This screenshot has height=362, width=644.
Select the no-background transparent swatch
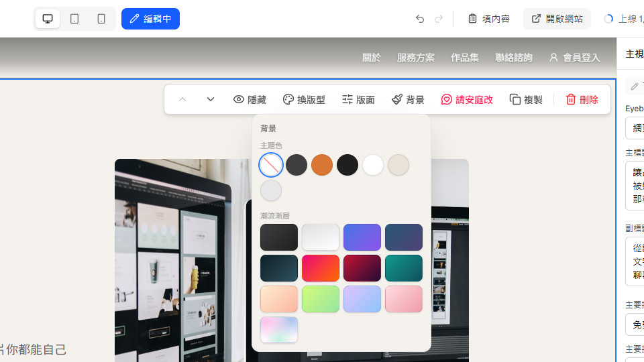[x=270, y=165]
